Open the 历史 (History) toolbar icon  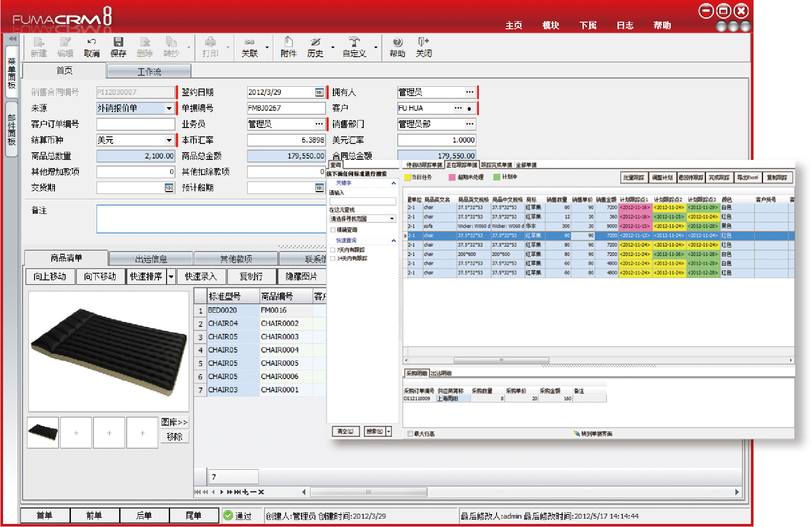click(x=315, y=43)
